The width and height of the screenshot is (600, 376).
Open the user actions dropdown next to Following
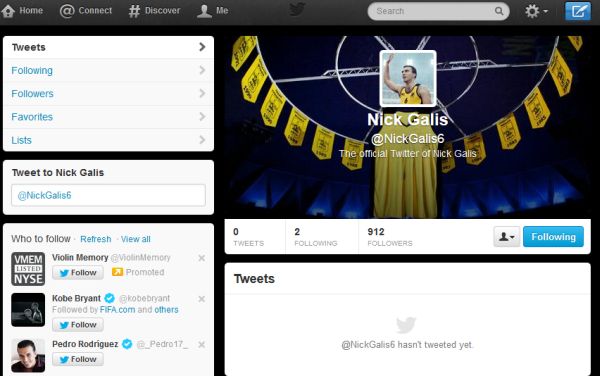point(507,237)
